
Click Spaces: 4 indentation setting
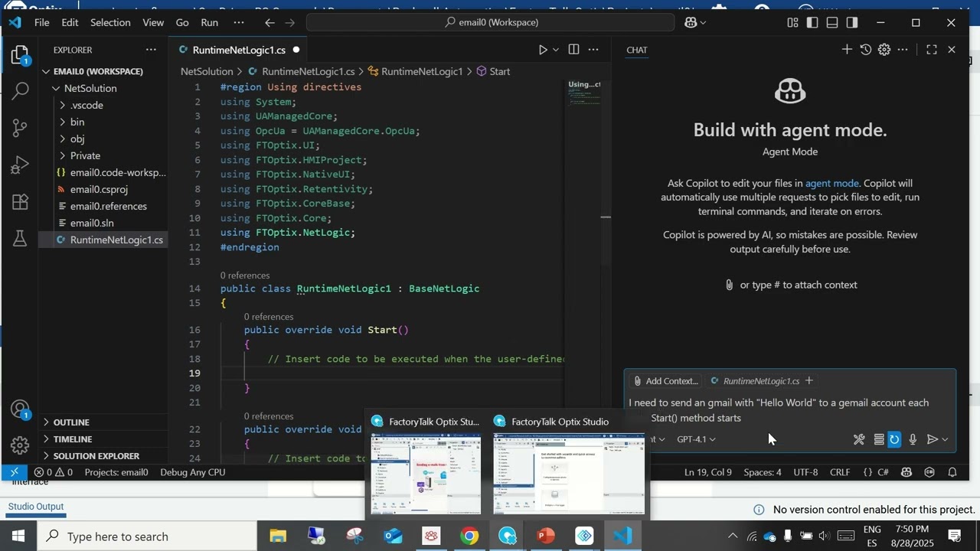(x=763, y=472)
